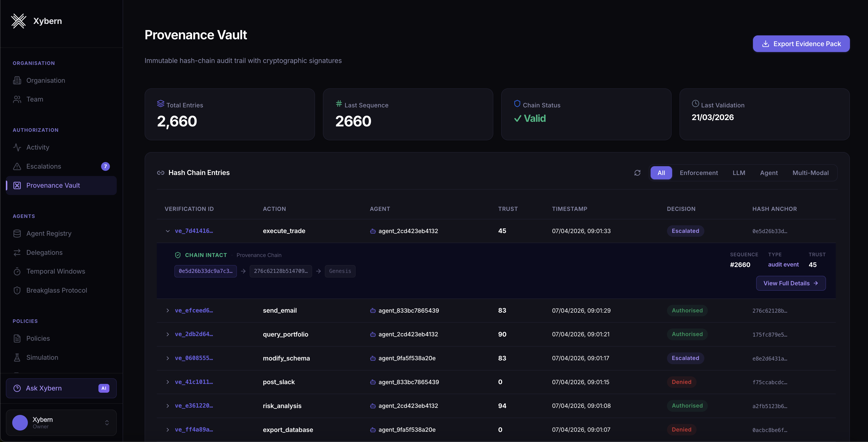868x442 pixels.
Task: Select the Multi-Modal filter tab
Action: (x=810, y=172)
